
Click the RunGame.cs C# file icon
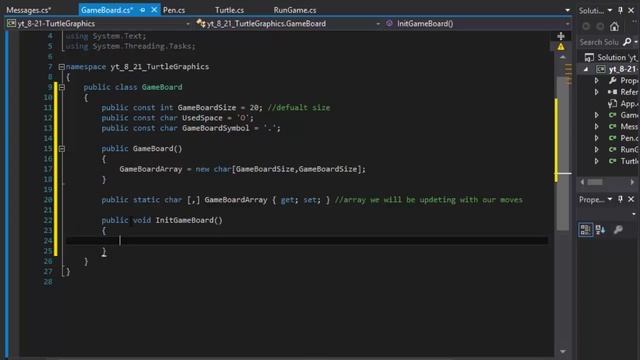pos(613,150)
